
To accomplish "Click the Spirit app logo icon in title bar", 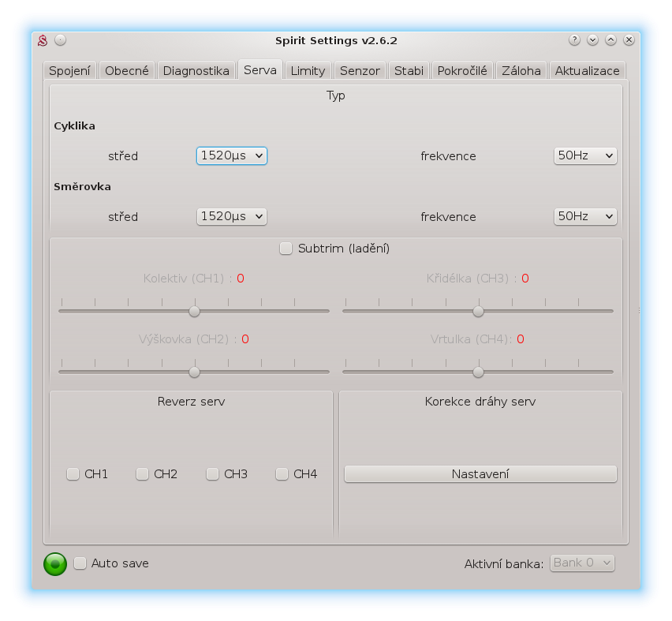I will [x=44, y=40].
